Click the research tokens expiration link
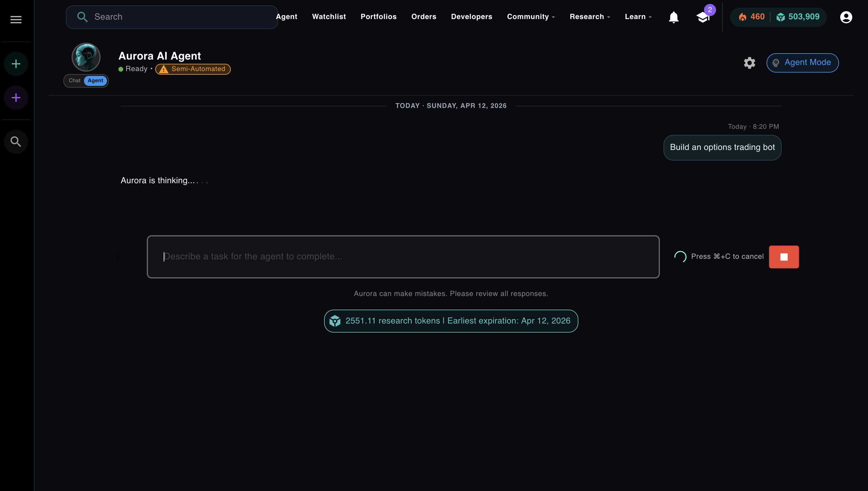 coord(451,321)
